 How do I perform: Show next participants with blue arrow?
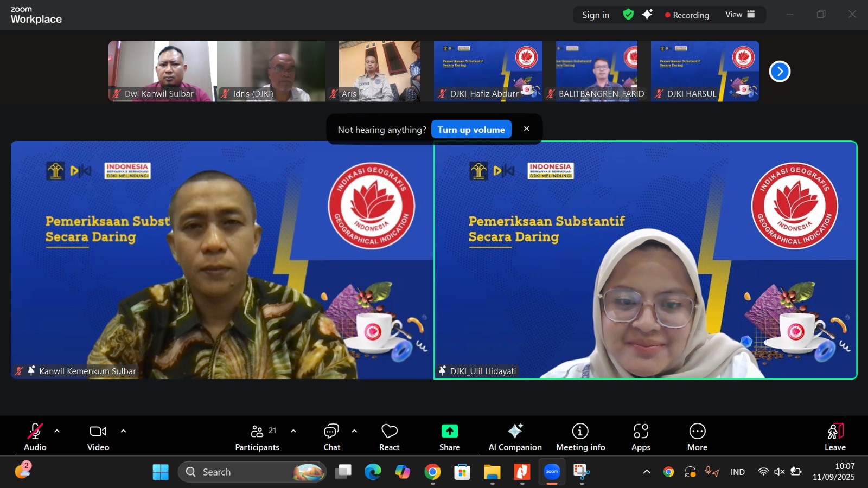tap(780, 72)
